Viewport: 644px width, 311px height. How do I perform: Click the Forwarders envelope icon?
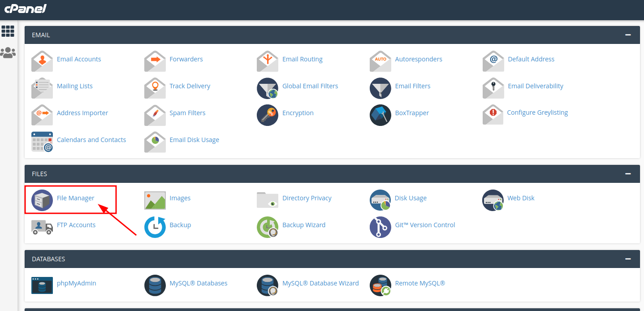pyautogui.click(x=155, y=61)
